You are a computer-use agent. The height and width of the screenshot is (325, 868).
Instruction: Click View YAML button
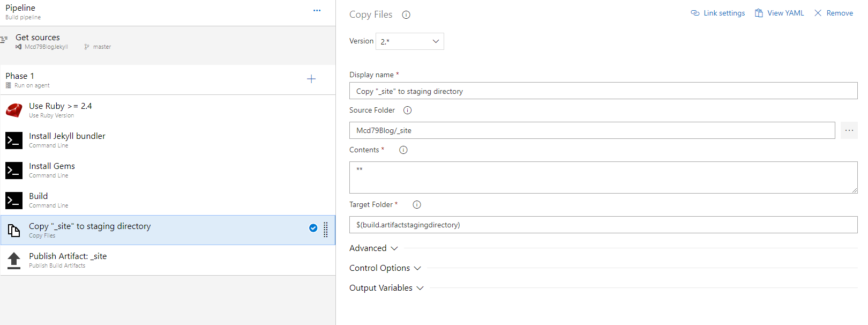(780, 13)
